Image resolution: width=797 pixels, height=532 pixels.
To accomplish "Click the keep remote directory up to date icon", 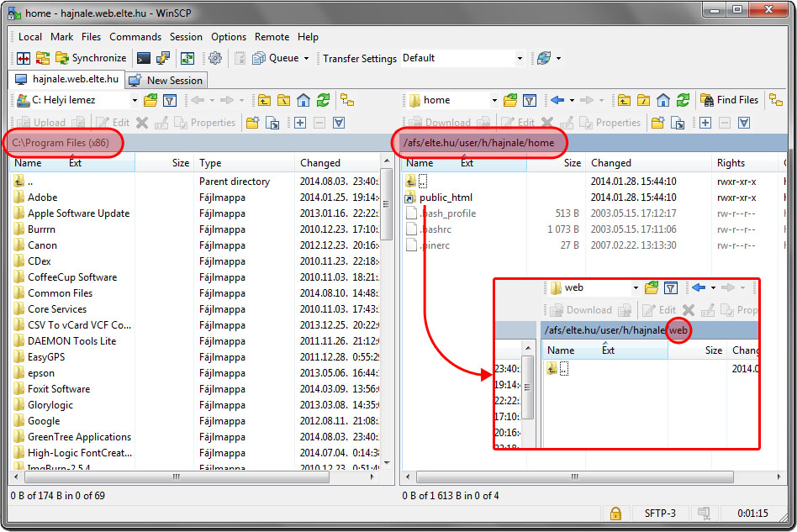I will 187,59.
